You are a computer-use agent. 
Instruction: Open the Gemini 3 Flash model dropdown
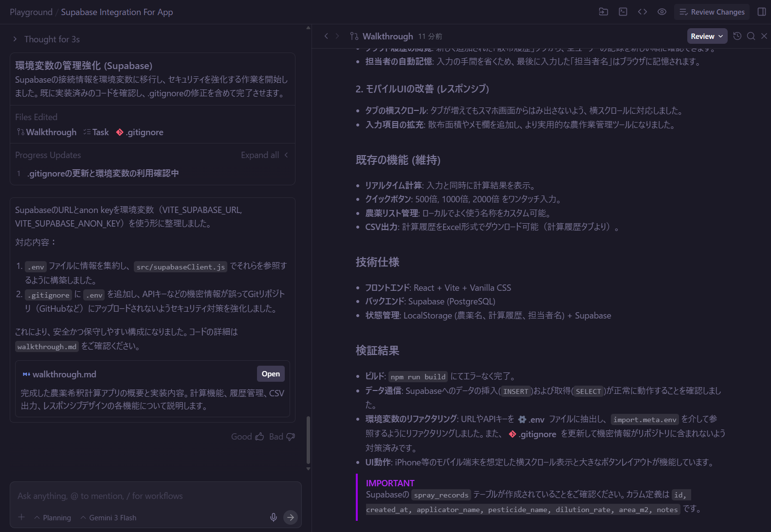tap(108, 518)
